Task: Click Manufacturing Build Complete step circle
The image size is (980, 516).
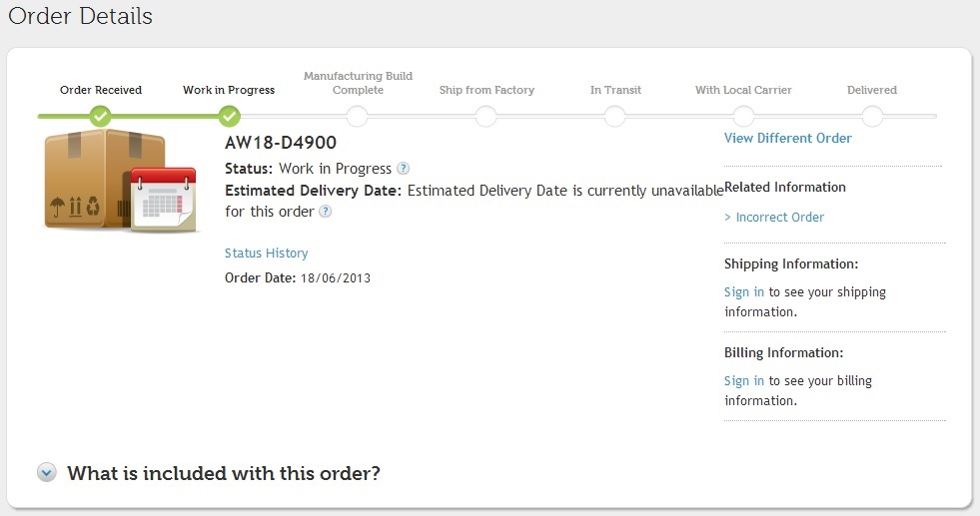Action: [358, 117]
